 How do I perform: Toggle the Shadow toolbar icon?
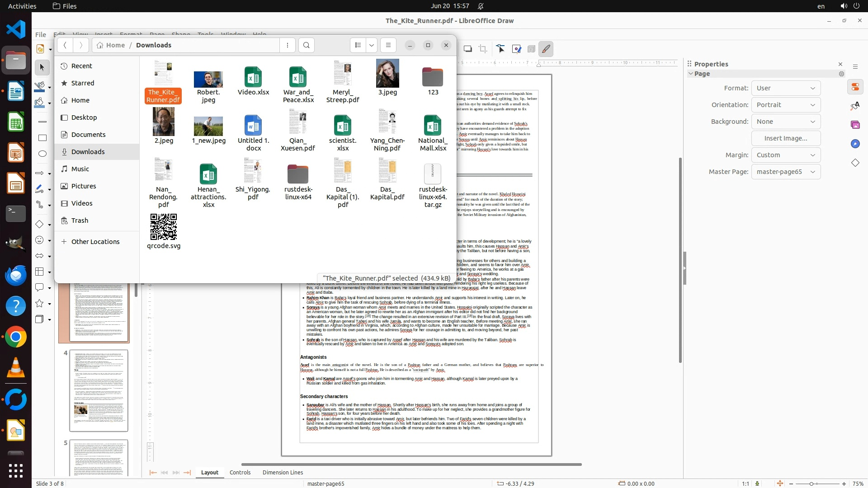[468, 49]
